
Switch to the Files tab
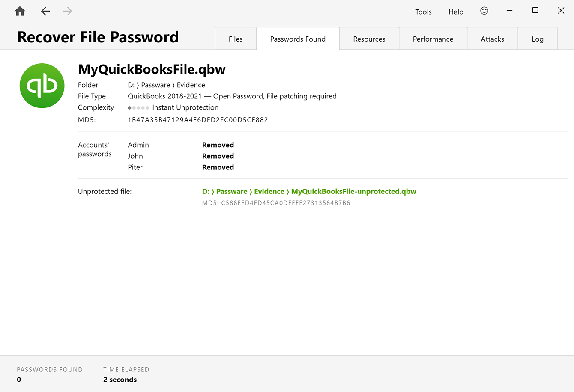[236, 39]
